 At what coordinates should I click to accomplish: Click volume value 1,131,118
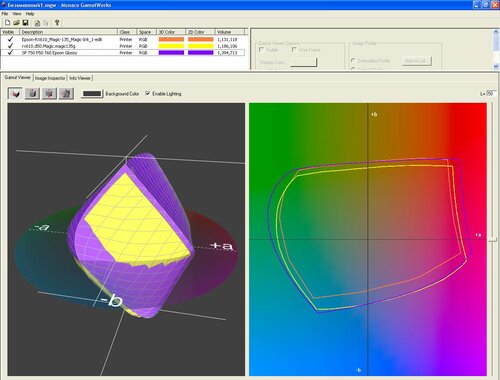227,39
